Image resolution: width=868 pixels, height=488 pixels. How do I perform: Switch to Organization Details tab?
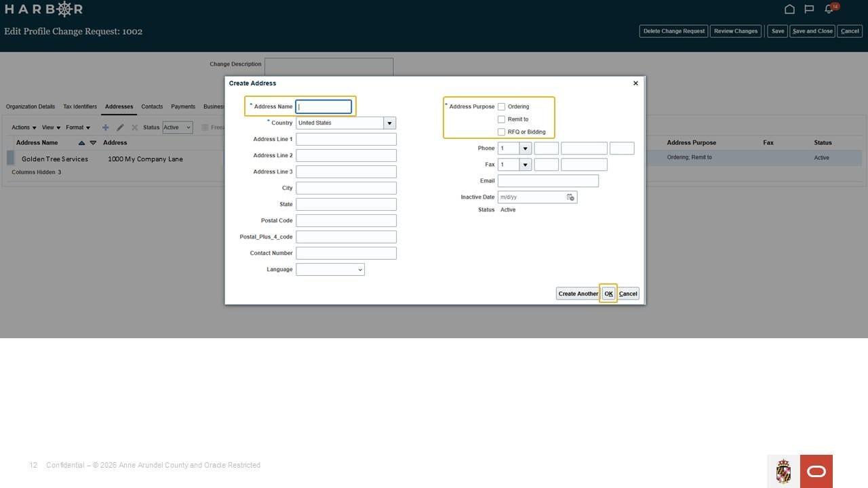tap(31, 106)
